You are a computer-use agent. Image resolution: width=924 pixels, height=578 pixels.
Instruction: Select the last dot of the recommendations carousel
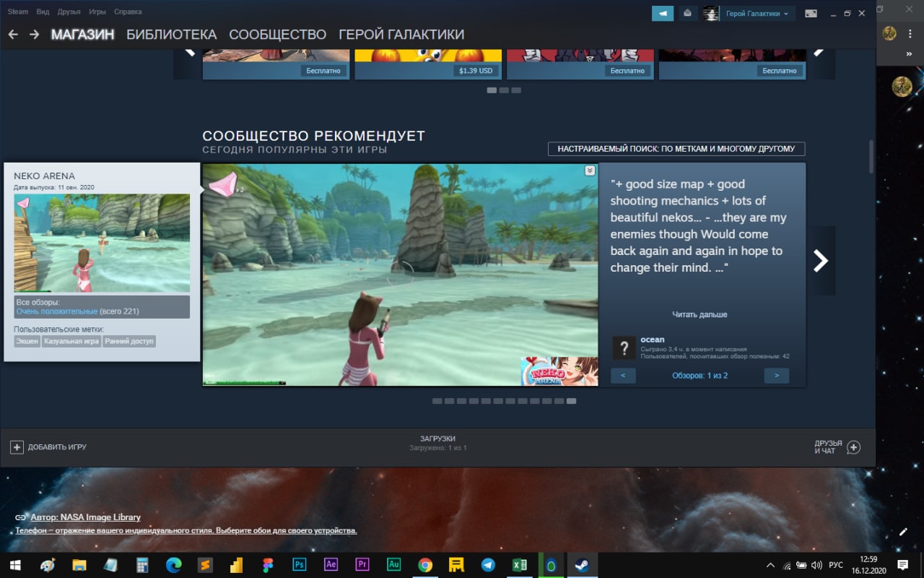click(572, 401)
